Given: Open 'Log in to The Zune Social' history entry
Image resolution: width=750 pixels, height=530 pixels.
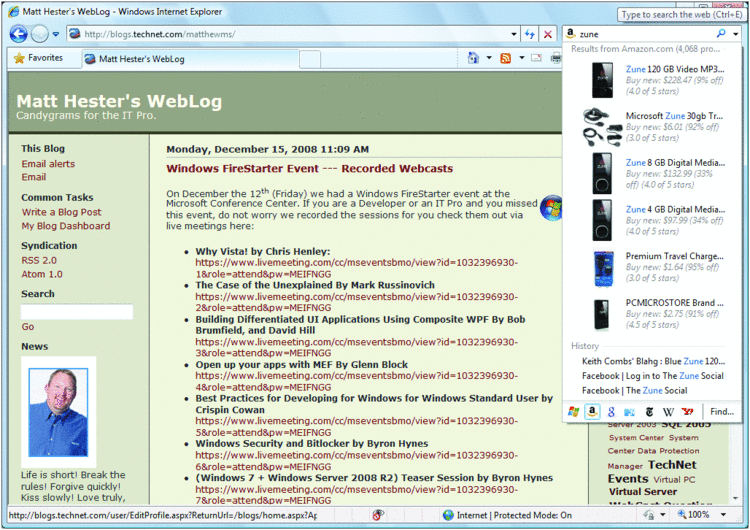Looking at the screenshot, I should point(652,376).
